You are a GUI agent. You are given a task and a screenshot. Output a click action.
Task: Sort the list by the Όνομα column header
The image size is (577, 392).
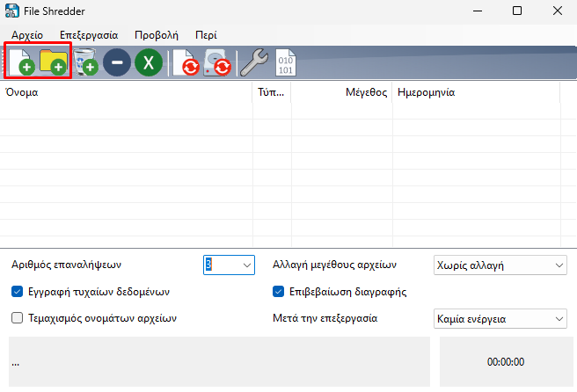[x=127, y=92]
